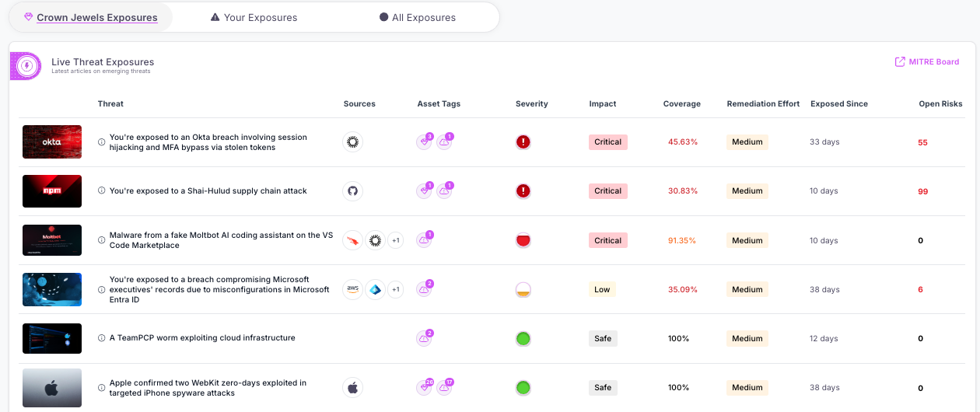The image size is (980, 412).
Task: Click the Apple source icon in WebKit row
Action: point(352,387)
